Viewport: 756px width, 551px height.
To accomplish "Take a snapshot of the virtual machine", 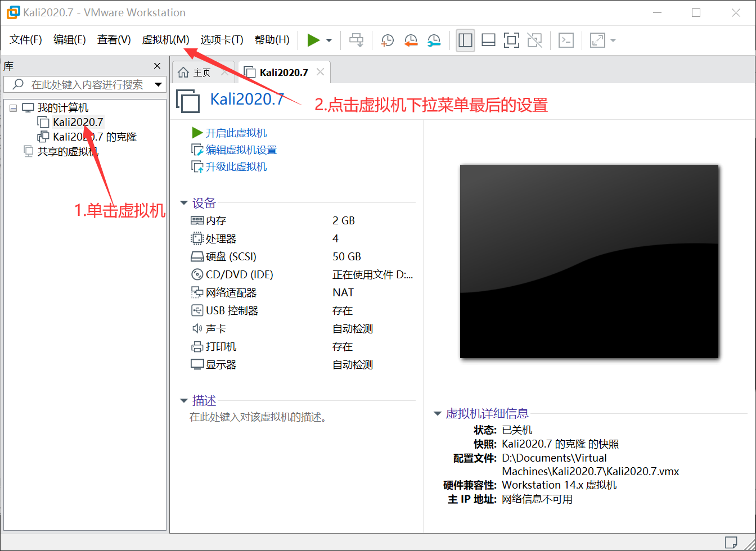I will click(387, 40).
